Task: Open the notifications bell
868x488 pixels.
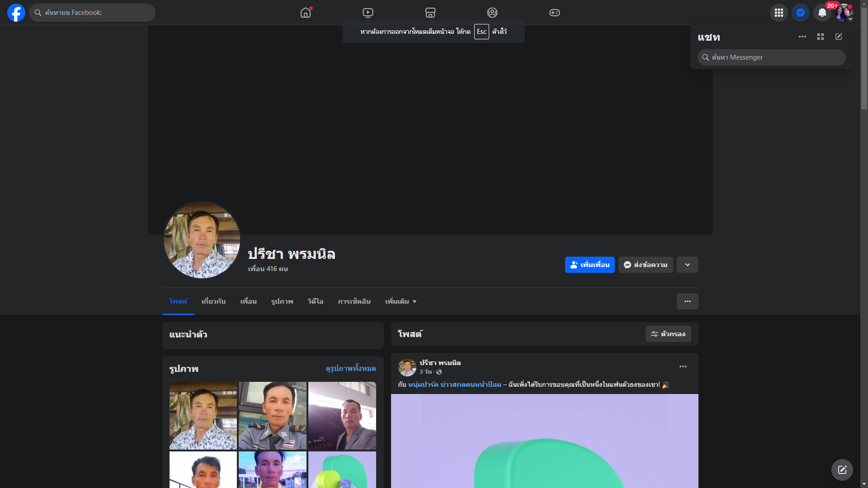Action: tap(822, 13)
